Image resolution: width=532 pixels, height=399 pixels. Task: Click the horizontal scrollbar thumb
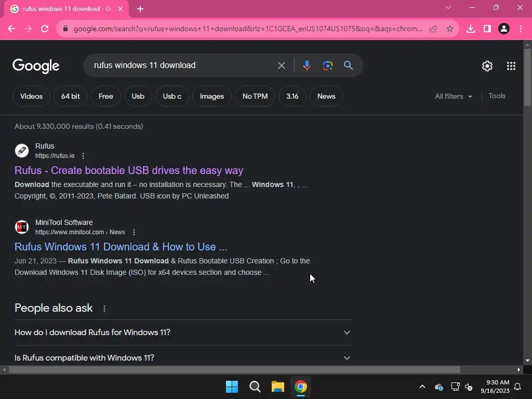[x=234, y=369]
